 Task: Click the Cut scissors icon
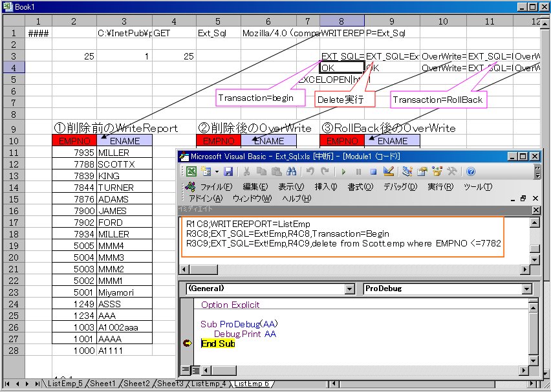click(246, 171)
